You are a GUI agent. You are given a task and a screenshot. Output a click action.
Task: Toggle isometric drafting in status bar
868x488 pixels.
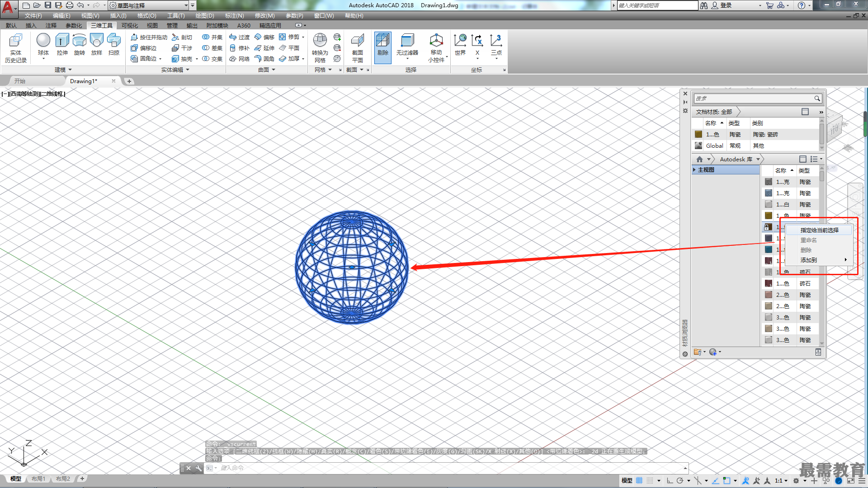point(698,480)
